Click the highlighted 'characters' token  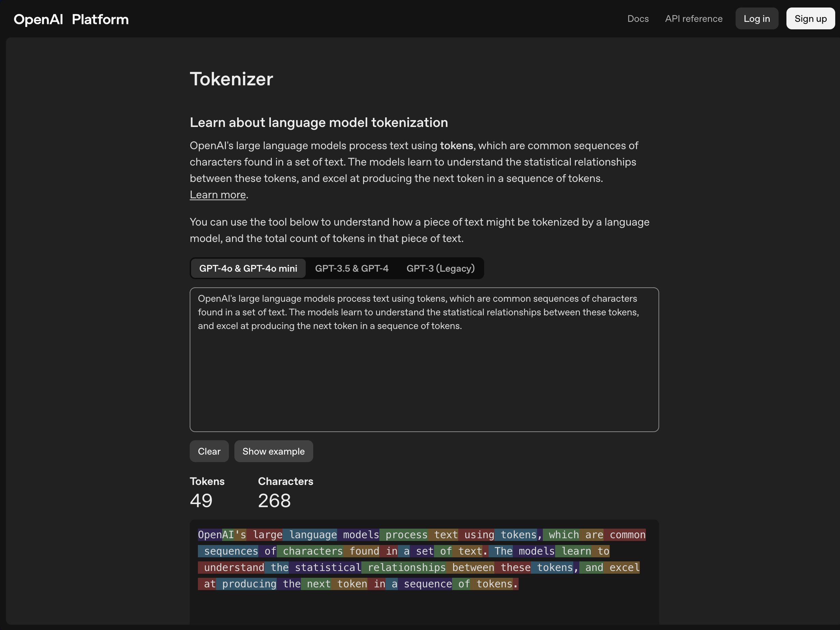coord(310,551)
